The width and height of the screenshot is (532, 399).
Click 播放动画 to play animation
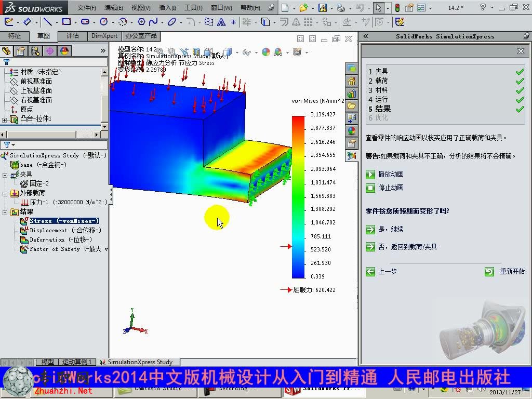coord(384,174)
